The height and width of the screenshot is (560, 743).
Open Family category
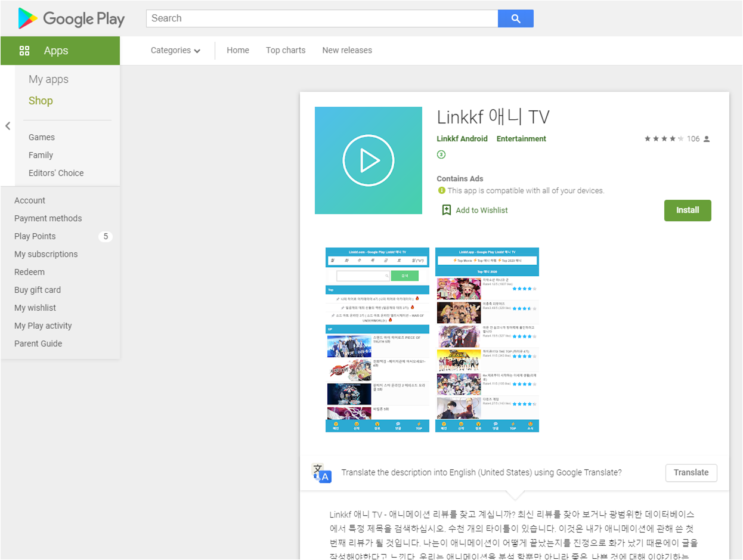[41, 155]
